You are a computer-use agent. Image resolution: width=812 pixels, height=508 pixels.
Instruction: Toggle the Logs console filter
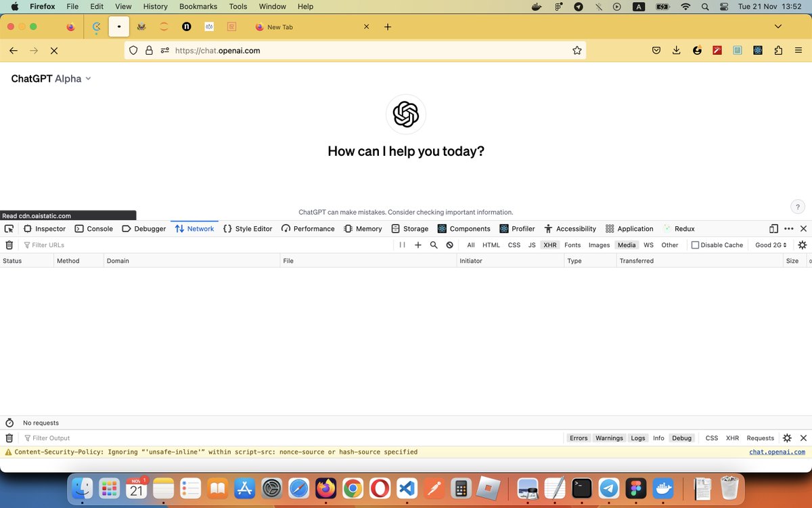pos(638,438)
